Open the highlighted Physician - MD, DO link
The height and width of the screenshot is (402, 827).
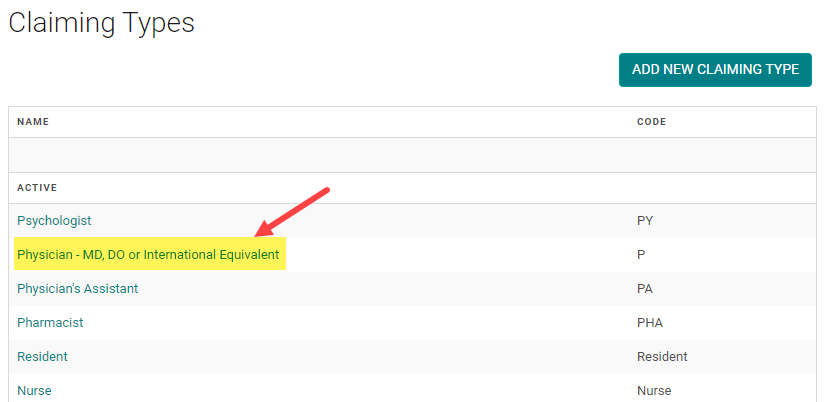click(148, 255)
